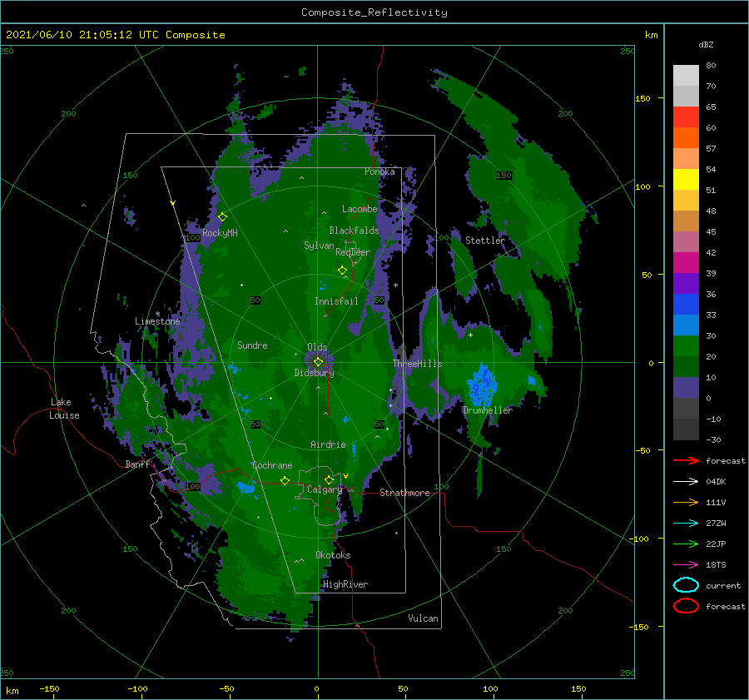Screen dimensions: 749x700
Task: Click the Strathmore label
Action: tap(404, 493)
